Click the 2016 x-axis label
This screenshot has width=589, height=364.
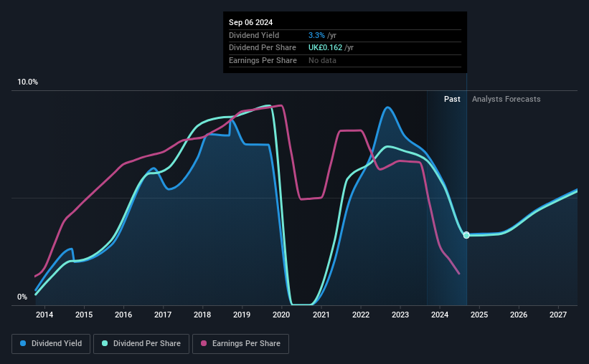tap(123, 315)
